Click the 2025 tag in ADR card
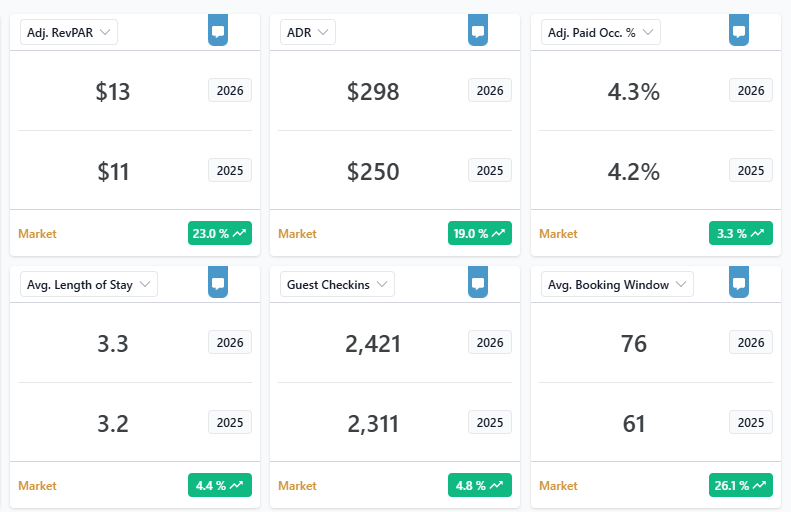 coord(490,170)
